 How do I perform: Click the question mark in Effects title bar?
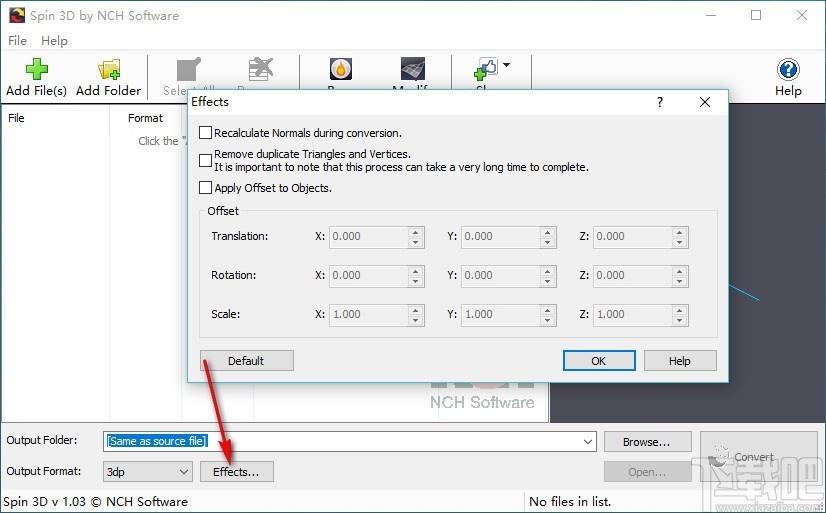point(660,102)
